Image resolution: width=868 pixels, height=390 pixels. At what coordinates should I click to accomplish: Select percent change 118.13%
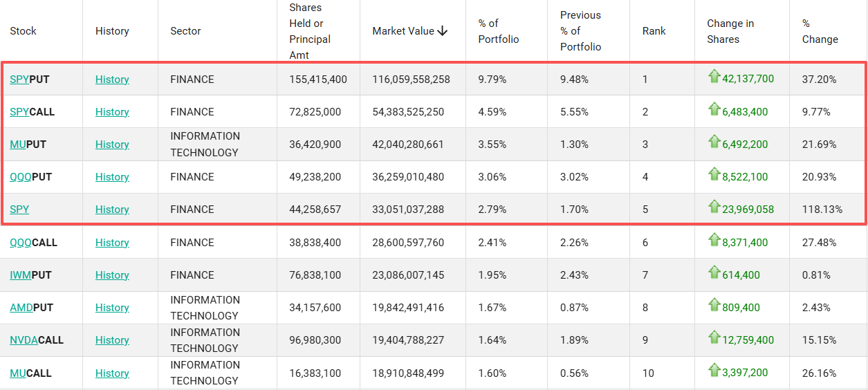(822, 210)
